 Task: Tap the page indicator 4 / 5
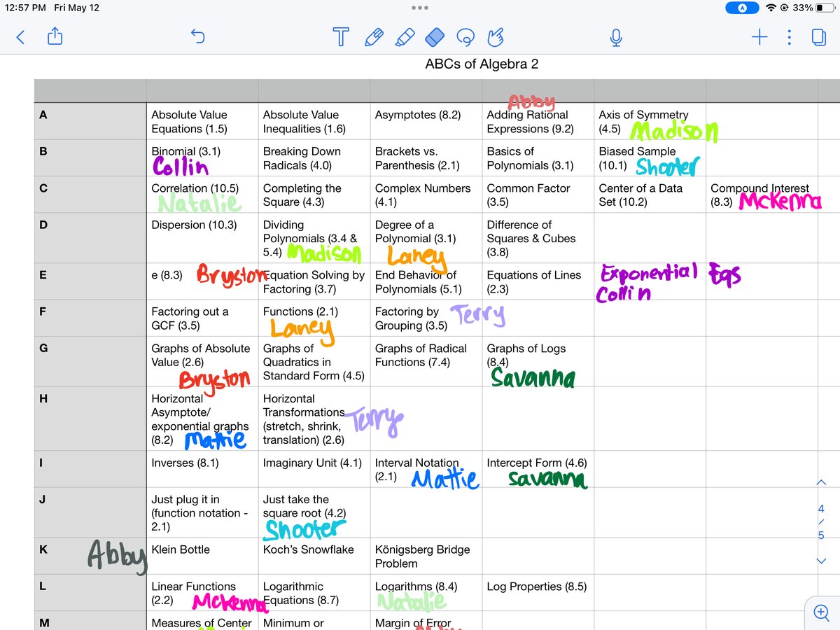(821, 521)
